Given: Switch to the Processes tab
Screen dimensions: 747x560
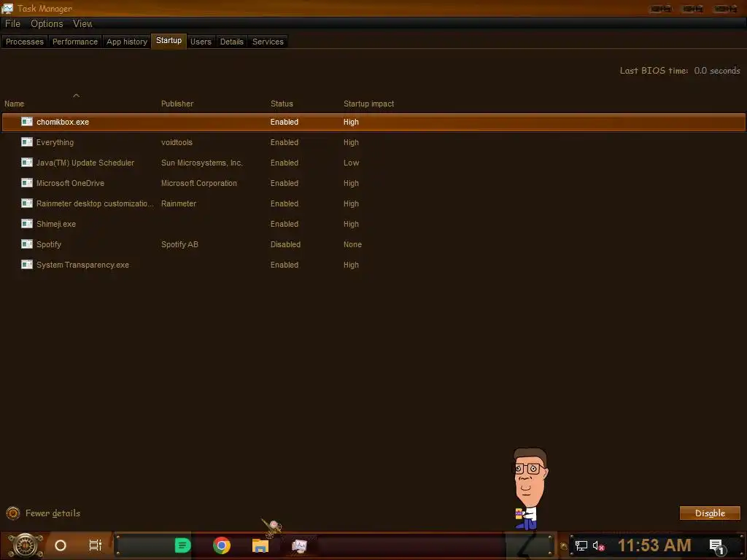Looking at the screenshot, I should (x=25, y=42).
